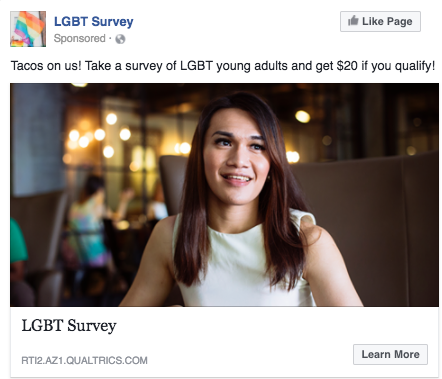This screenshot has width=442, height=379.
Task: Click the 'Tacos on us!' caption text
Action: (x=46, y=66)
